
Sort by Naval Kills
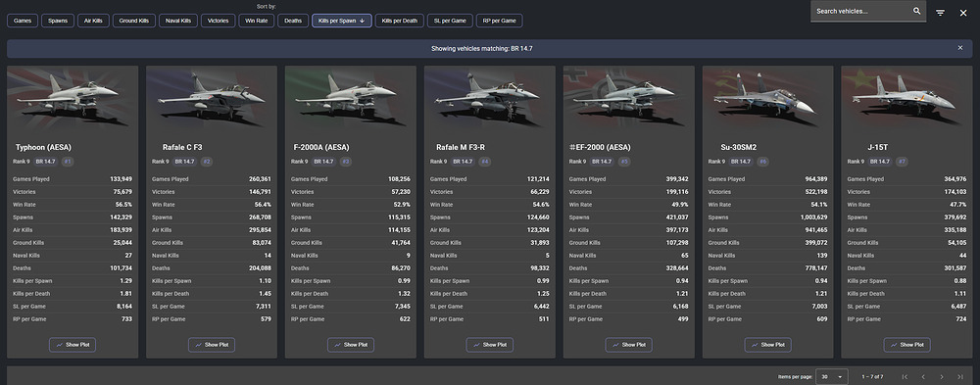(178, 21)
